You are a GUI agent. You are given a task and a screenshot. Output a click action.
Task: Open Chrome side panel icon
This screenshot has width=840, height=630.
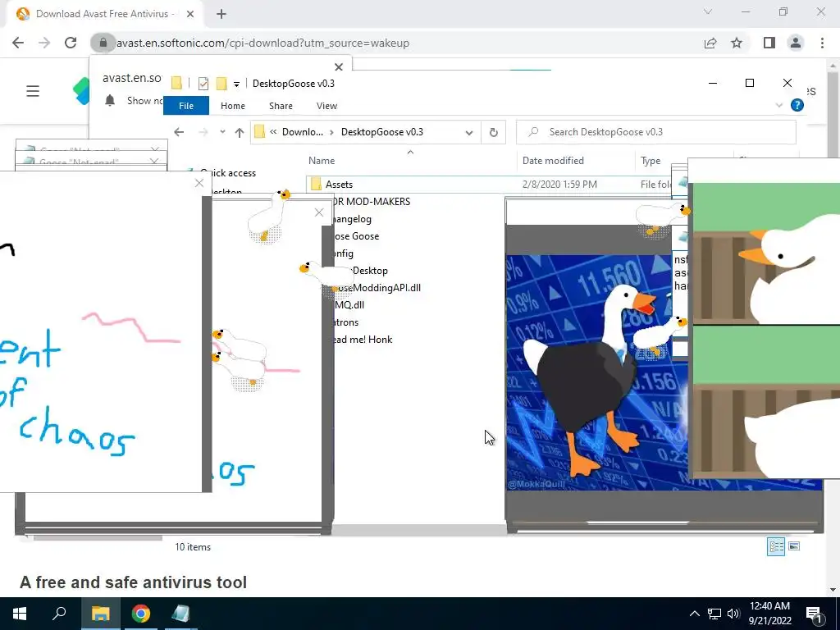coord(769,43)
